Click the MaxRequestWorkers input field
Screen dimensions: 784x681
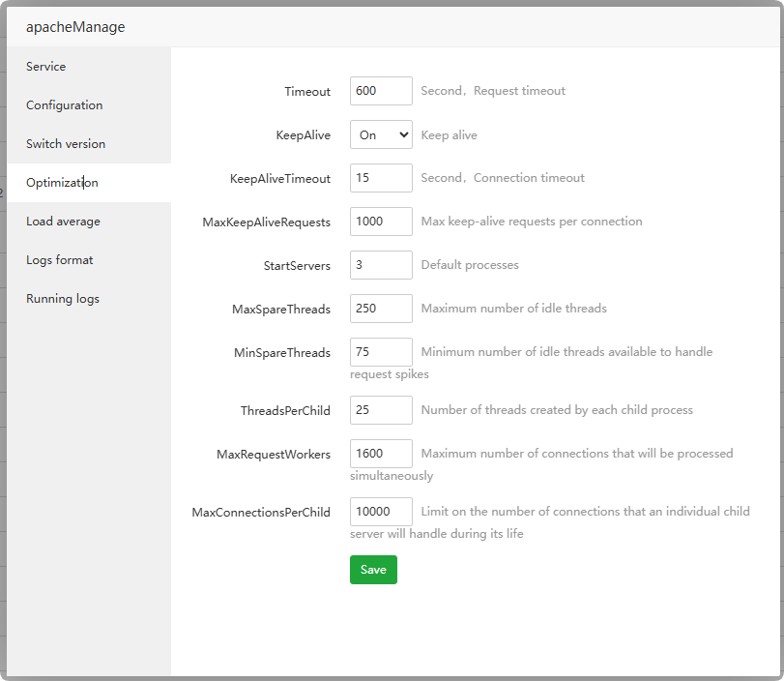(x=381, y=454)
